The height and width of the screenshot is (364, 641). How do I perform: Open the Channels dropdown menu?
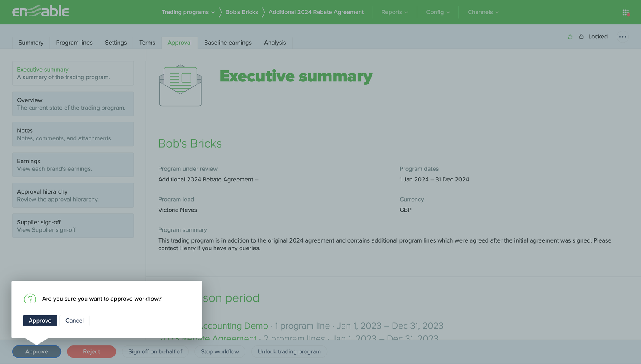point(483,12)
